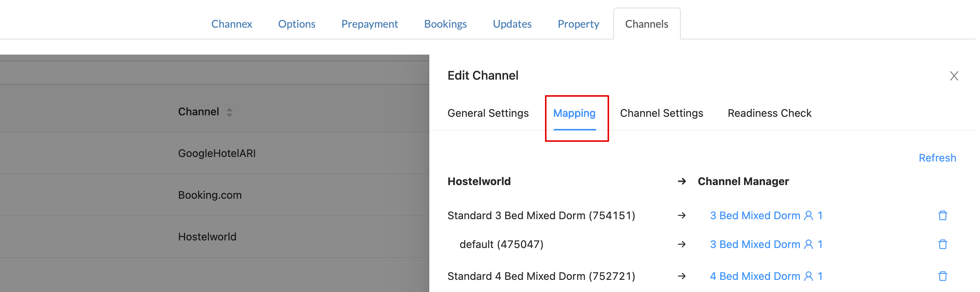Image resolution: width=980 pixels, height=292 pixels.
Task: Select the Channels tab
Action: tap(647, 24)
